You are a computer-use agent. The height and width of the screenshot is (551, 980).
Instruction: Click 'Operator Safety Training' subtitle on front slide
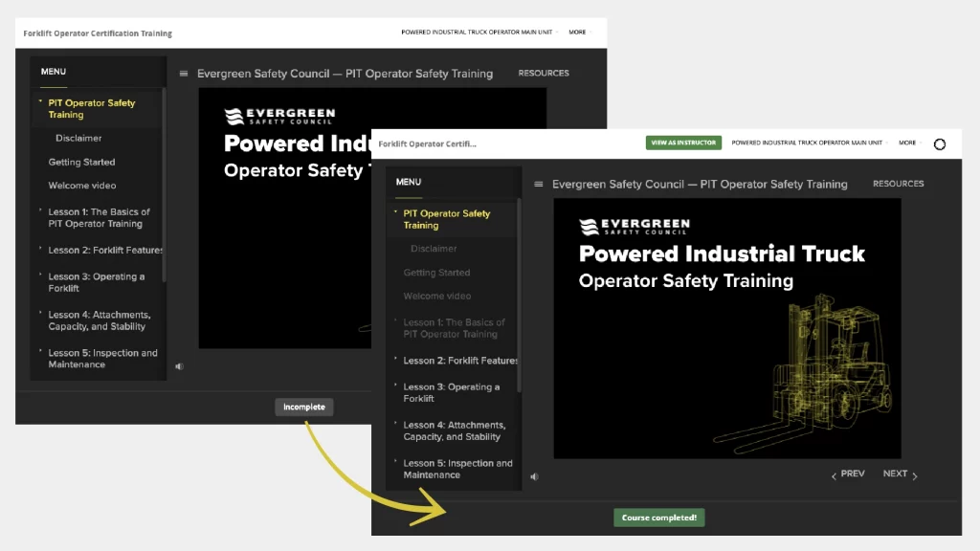coord(685,281)
